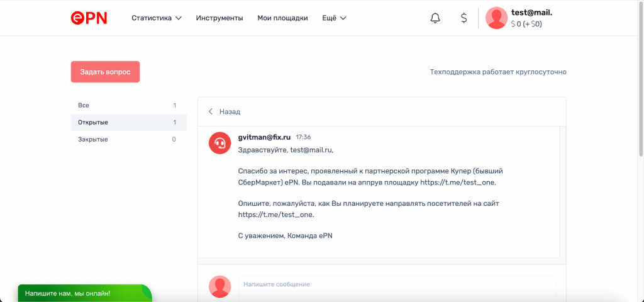Click the sender gvitman@fix.ru name
The image size is (644, 302).
click(x=265, y=137)
